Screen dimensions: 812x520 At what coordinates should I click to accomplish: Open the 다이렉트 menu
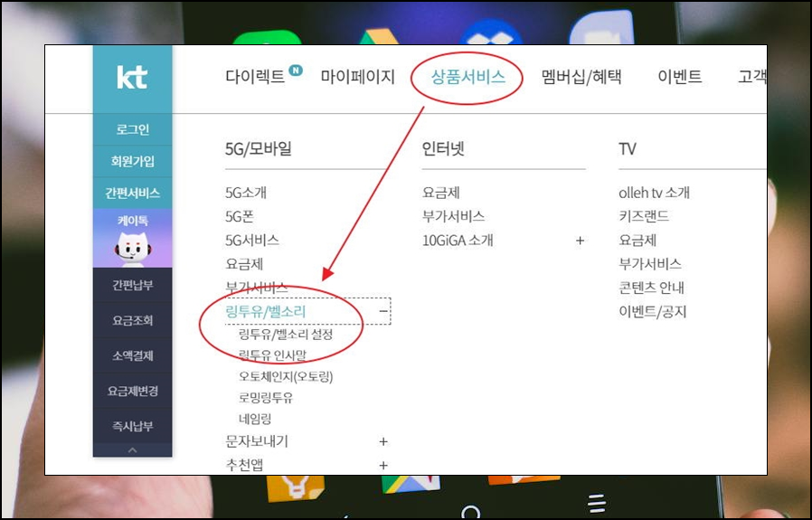click(255, 77)
